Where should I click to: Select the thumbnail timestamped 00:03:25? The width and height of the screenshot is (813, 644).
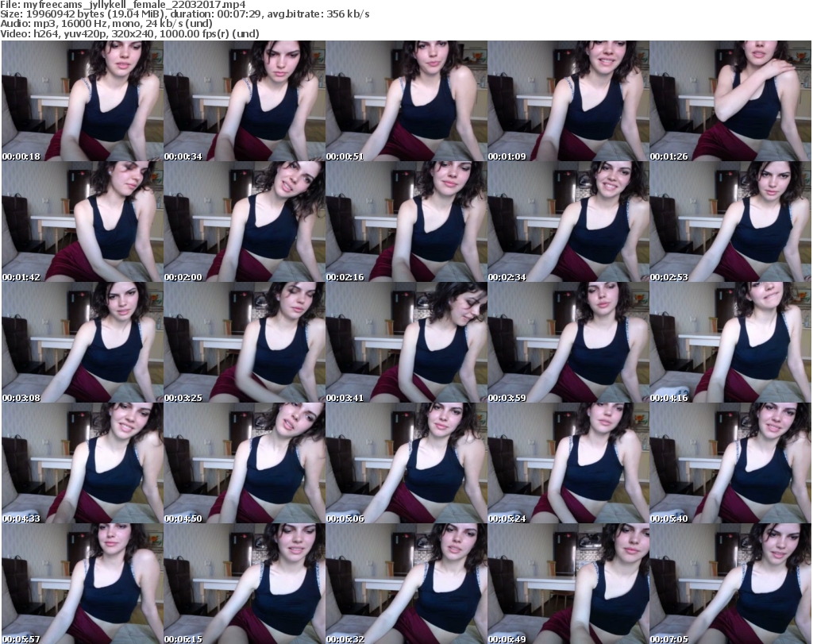pos(245,343)
